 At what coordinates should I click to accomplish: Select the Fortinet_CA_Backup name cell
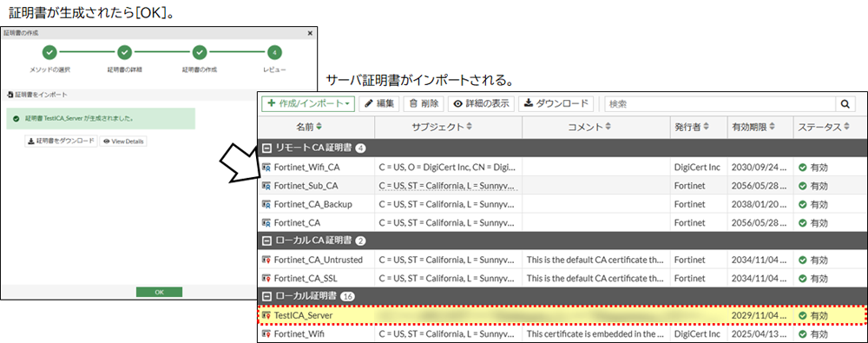click(x=317, y=204)
